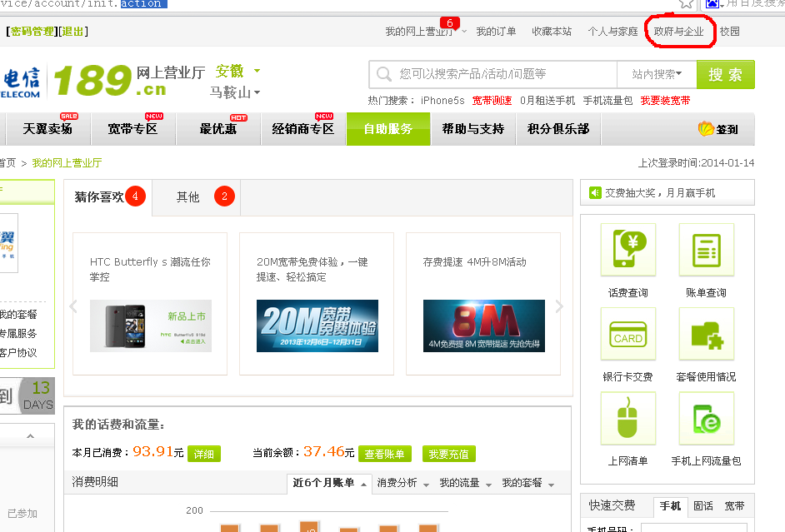Collapse the left sidebar panel chevron
The width and height of the screenshot is (785, 532).
tap(31, 436)
